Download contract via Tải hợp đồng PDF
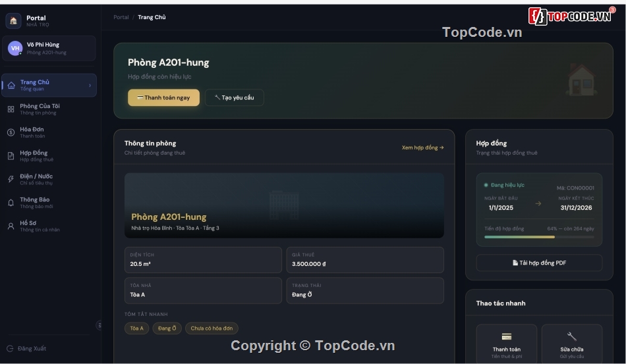This screenshot has height=364, width=626. 539,263
